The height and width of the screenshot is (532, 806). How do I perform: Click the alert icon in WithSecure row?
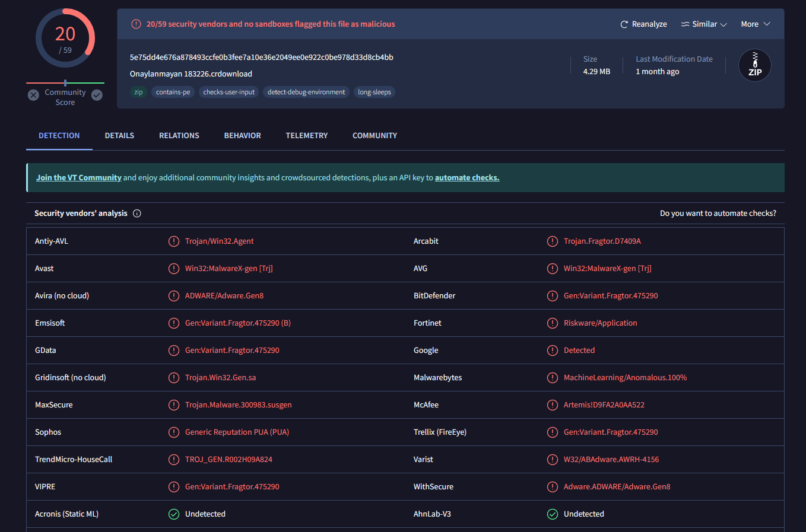(553, 487)
